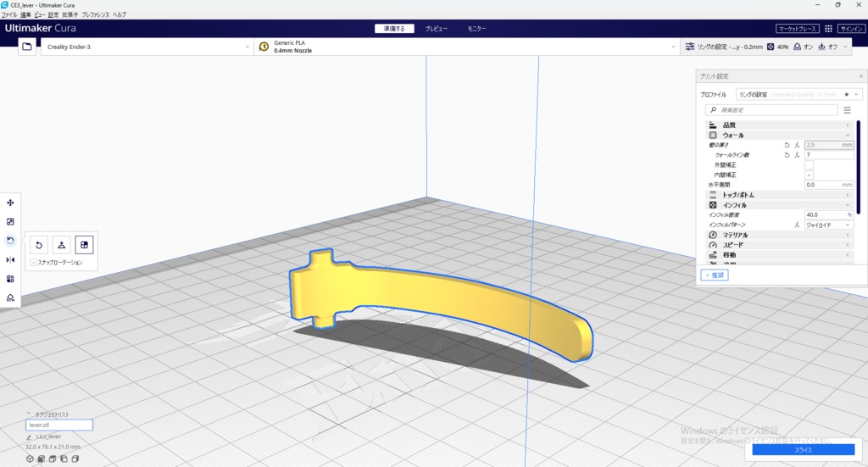Open ビュー menu
The image size is (868, 467).
[40, 15]
